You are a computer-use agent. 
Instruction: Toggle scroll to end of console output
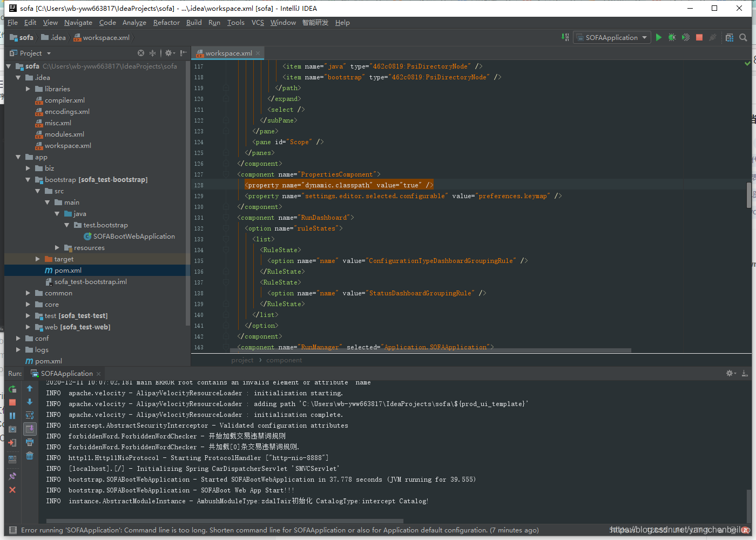[30, 429]
